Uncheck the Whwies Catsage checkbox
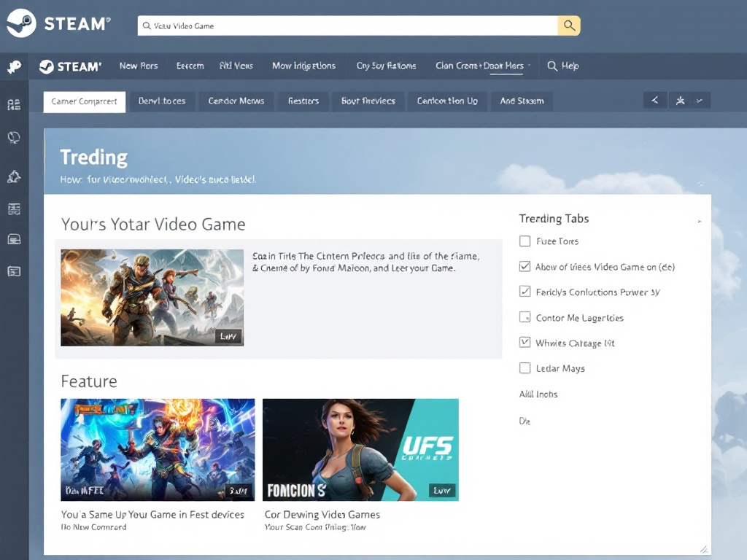Viewport: 747px width, 560px height. [525, 343]
